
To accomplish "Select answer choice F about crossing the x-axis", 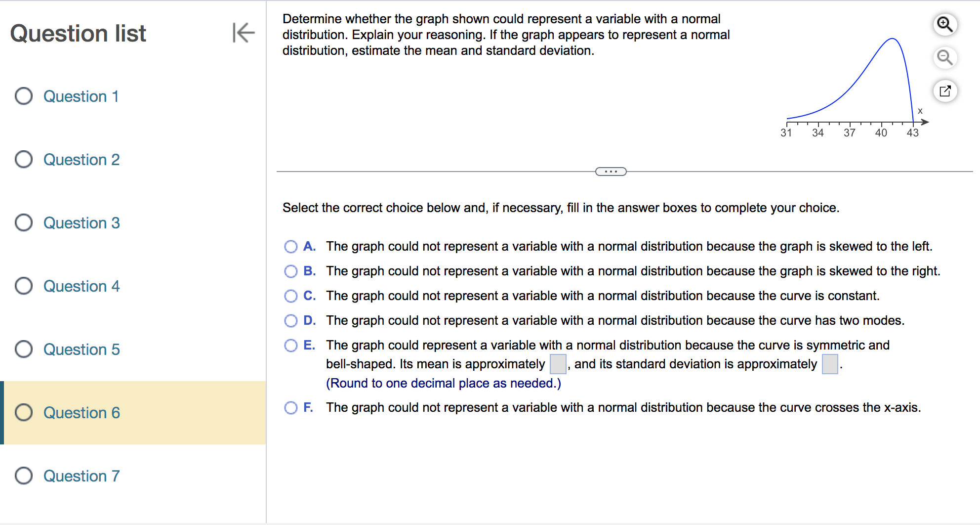I will (x=291, y=407).
